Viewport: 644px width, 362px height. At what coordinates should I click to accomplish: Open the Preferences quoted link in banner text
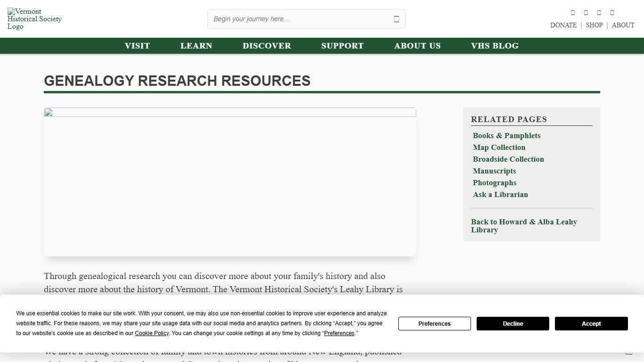[339, 333]
